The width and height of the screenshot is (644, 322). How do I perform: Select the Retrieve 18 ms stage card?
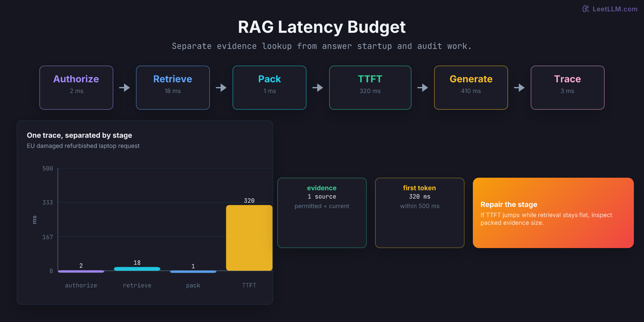click(173, 88)
